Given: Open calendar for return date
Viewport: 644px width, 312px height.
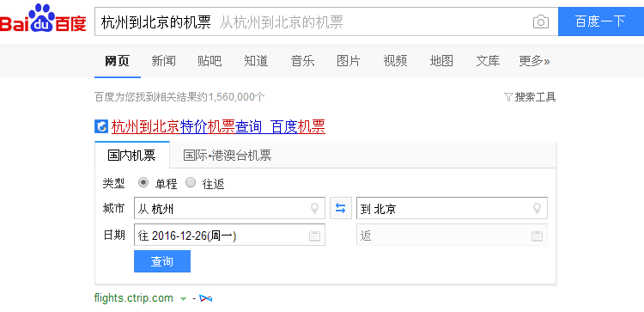Looking at the screenshot, I should 537,236.
